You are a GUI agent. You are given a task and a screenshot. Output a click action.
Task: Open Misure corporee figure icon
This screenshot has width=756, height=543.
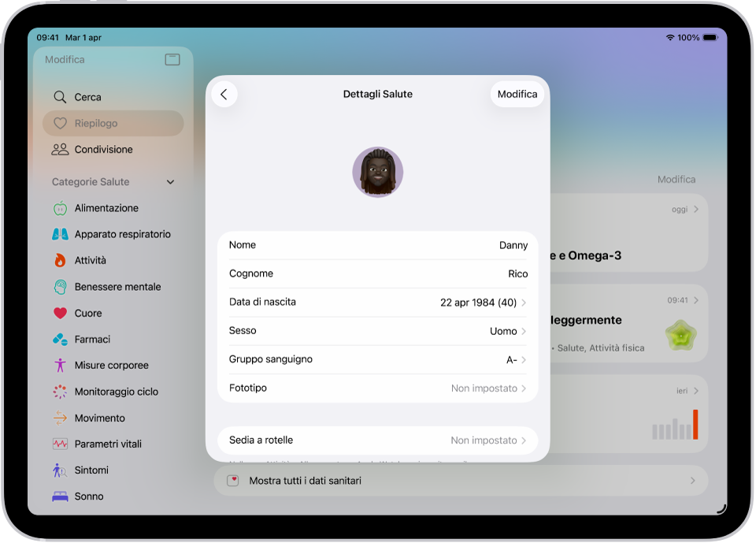tap(61, 366)
